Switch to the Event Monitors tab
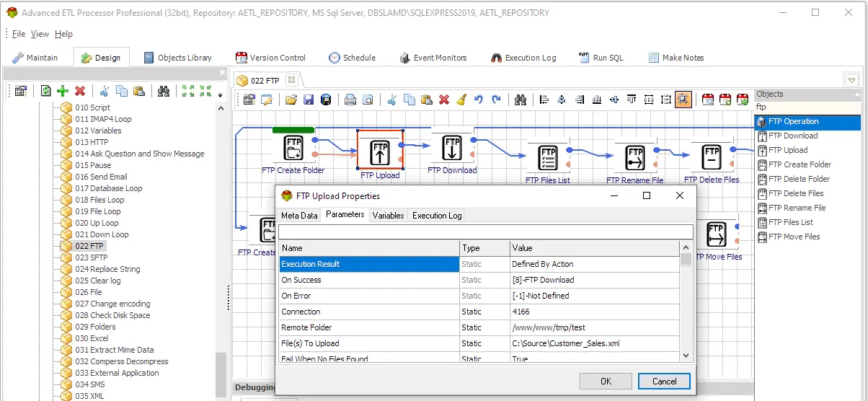The height and width of the screenshot is (401, 868). (x=433, y=58)
